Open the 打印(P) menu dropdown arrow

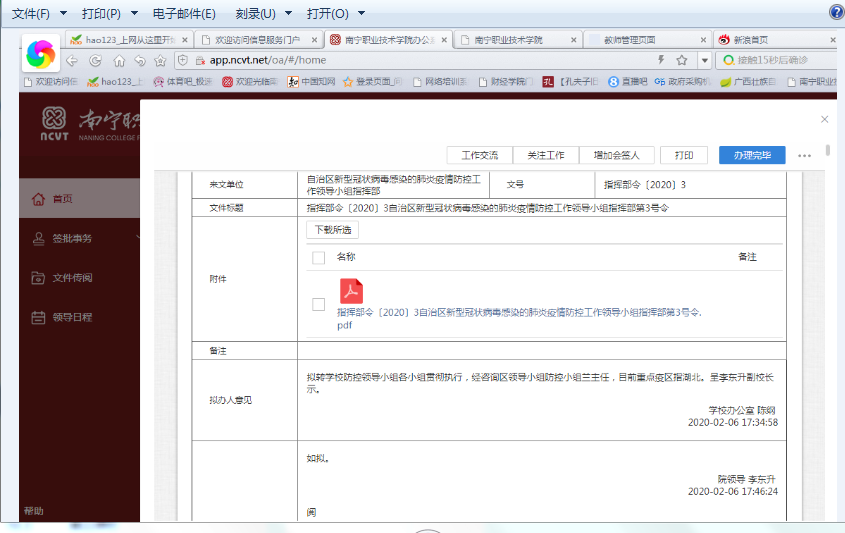pos(135,13)
